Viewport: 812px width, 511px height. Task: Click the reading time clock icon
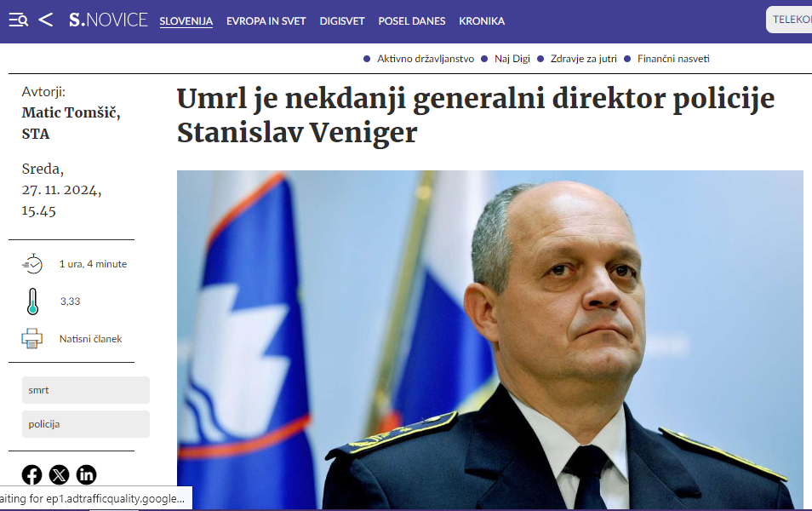[32, 264]
